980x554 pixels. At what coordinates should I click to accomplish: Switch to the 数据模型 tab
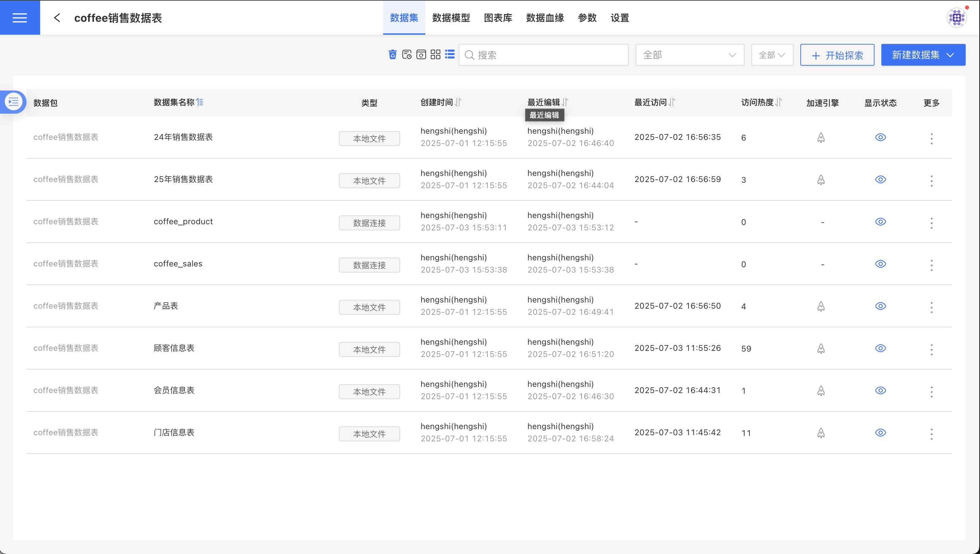[x=451, y=18]
